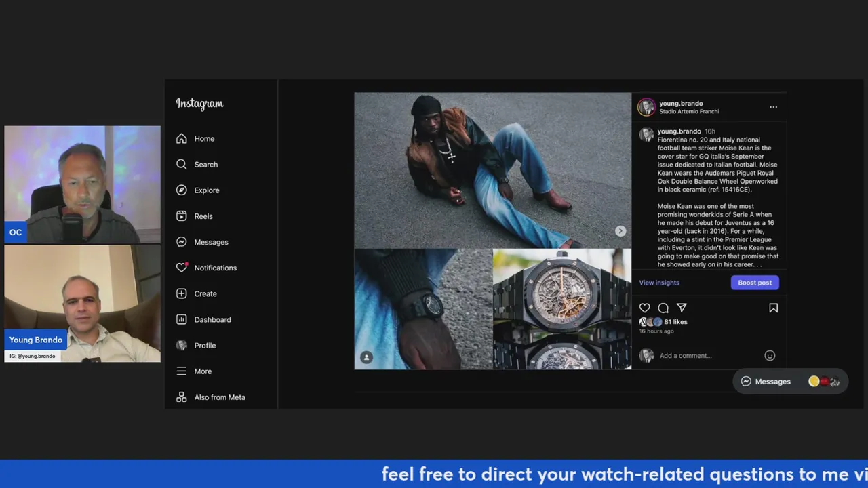The image size is (868, 488).
Task: Click recent chat avatars in Messages bar
Action: click(824, 382)
